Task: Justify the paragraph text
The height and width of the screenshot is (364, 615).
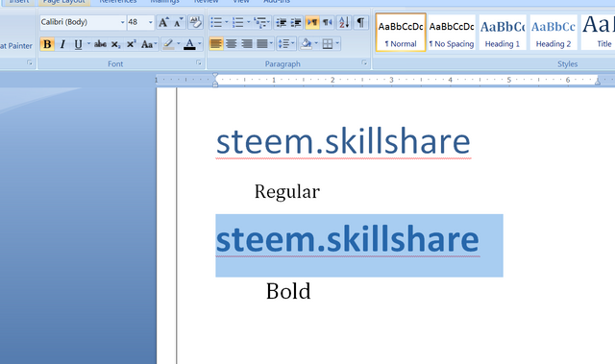Action: pos(262,43)
